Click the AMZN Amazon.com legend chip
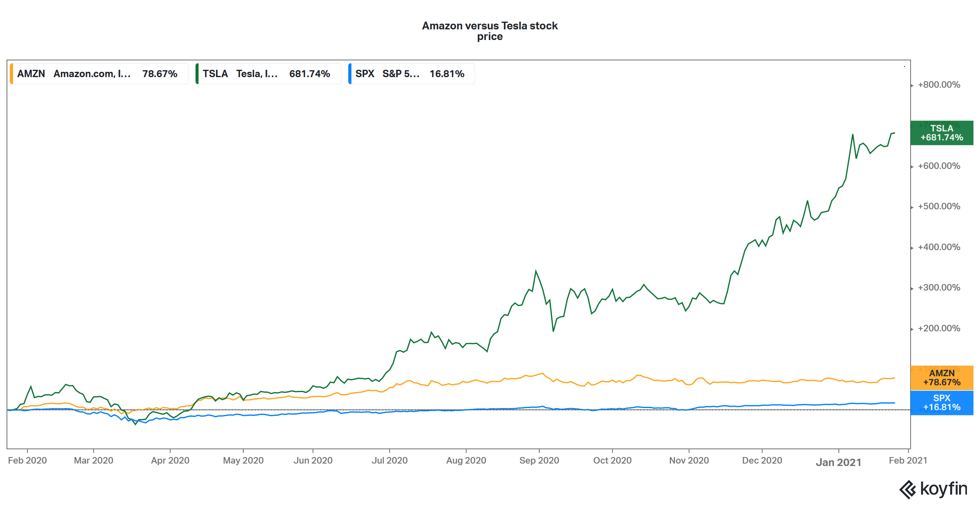Image resolution: width=980 pixels, height=506 pixels. coord(99,74)
